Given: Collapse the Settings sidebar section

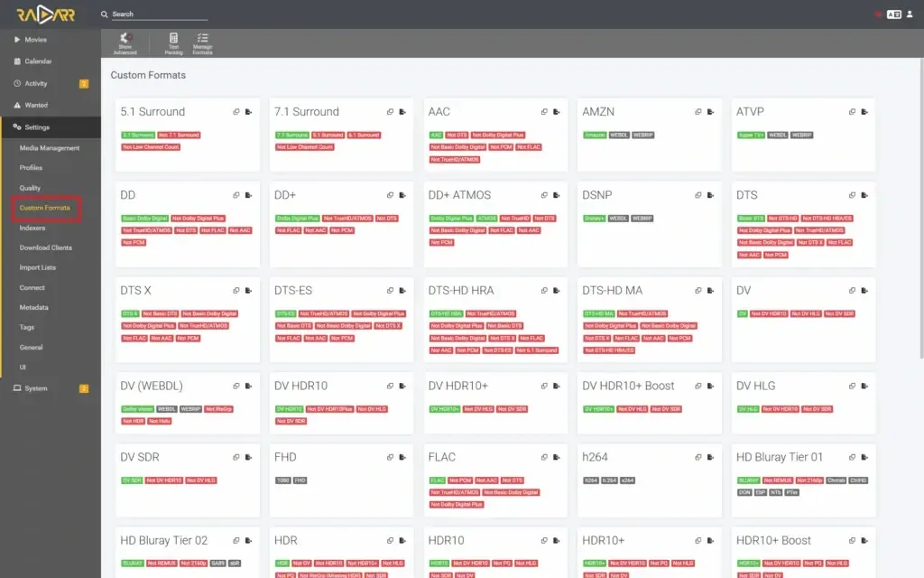Looking at the screenshot, I should pos(37,127).
